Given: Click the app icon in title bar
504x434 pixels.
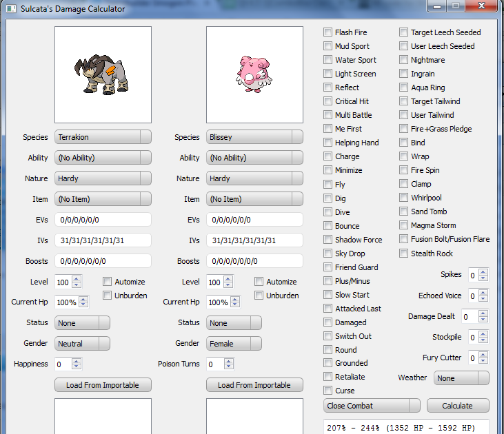Looking at the screenshot, I should point(11,9).
